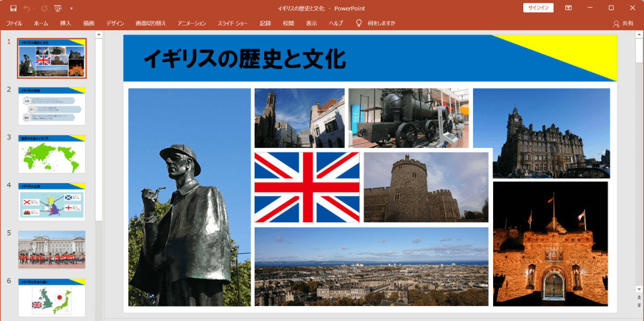Redo the last action
Screen dimensions: 644x321
[44, 8]
